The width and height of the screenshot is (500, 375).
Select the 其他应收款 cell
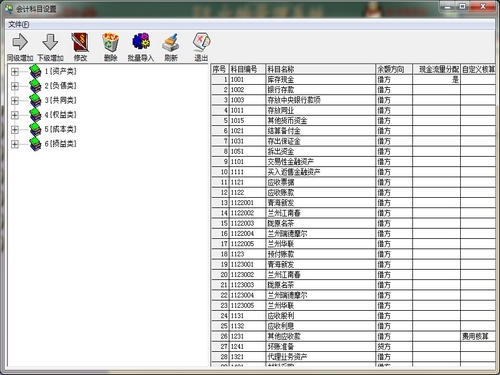tap(320, 336)
